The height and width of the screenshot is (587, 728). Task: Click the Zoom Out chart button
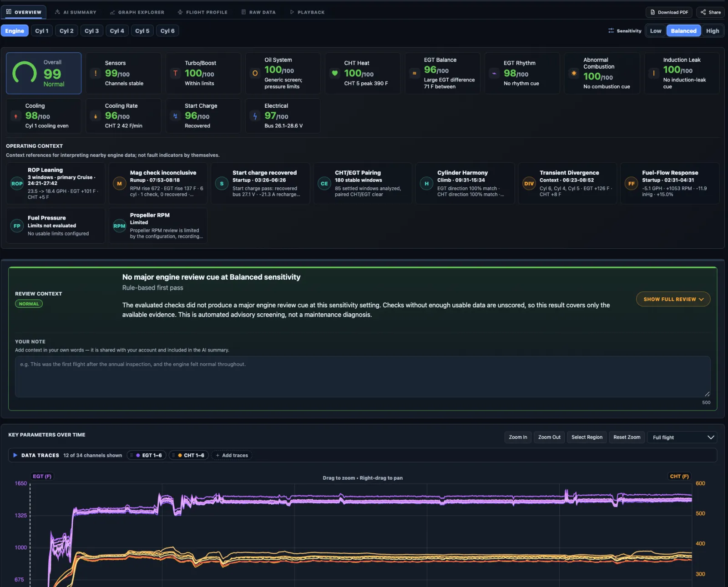549,437
